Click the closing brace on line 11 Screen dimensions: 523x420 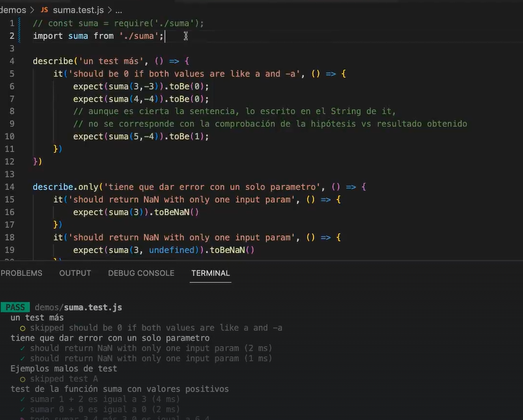point(57,149)
